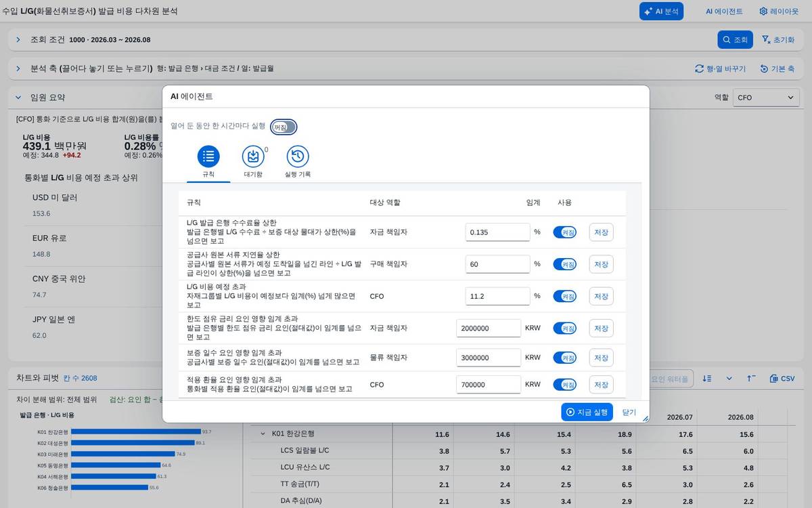The width and height of the screenshot is (812, 508).
Task: Click the K06 청솔은행 chart bar
Action: 110,488
